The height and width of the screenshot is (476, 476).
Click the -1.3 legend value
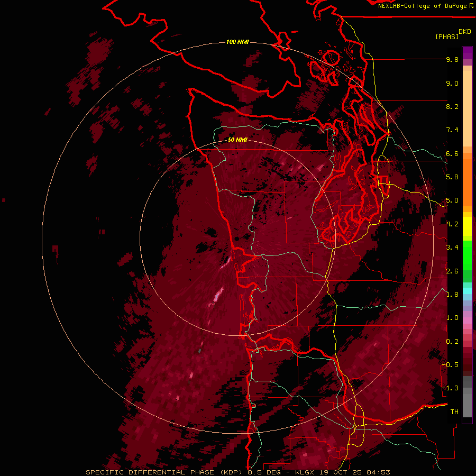[x=451, y=388]
